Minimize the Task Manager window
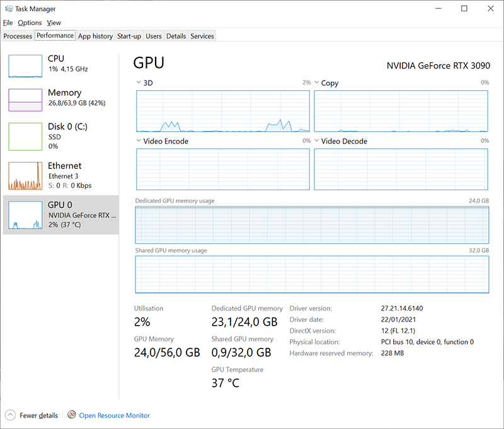The image size is (504, 429). (438, 8)
